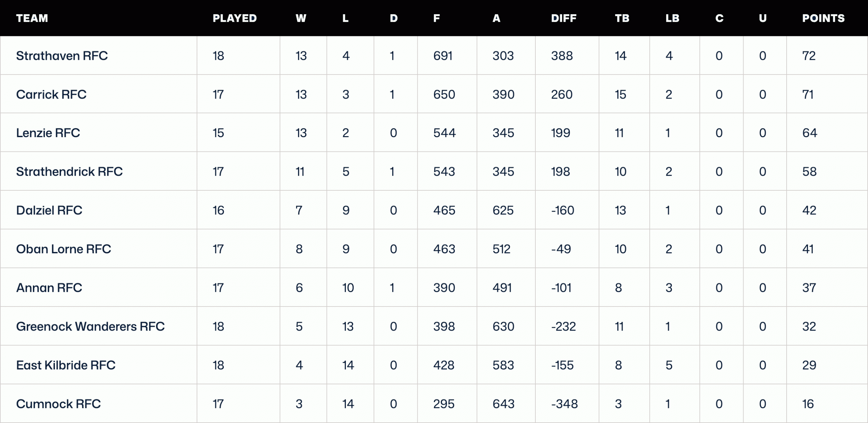Select Greenock Wanderers' points-against value 630

pos(504,326)
